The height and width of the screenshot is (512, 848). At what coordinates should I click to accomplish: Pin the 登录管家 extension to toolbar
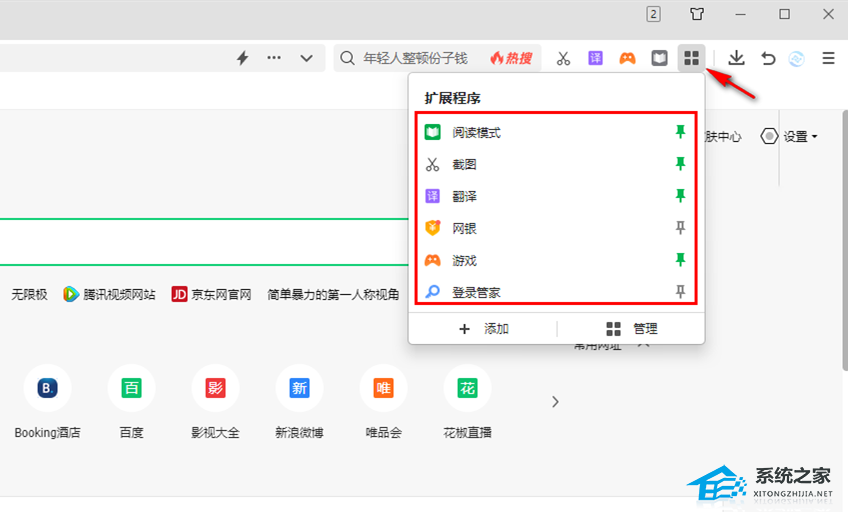(x=681, y=292)
